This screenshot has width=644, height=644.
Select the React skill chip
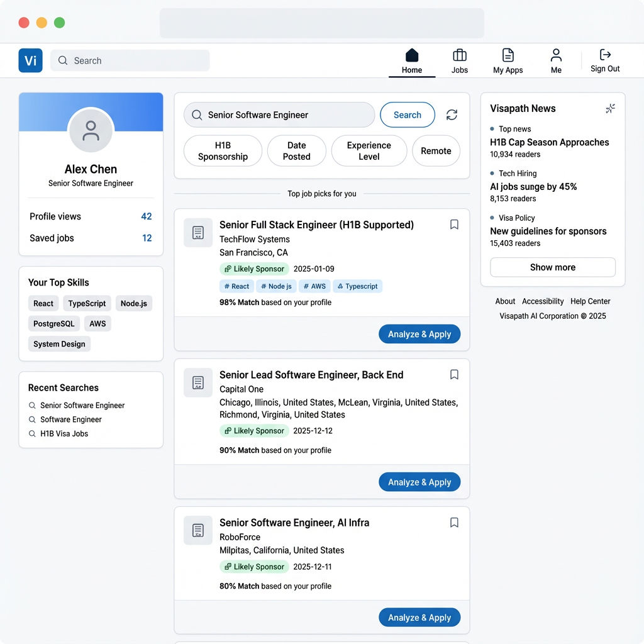point(43,303)
